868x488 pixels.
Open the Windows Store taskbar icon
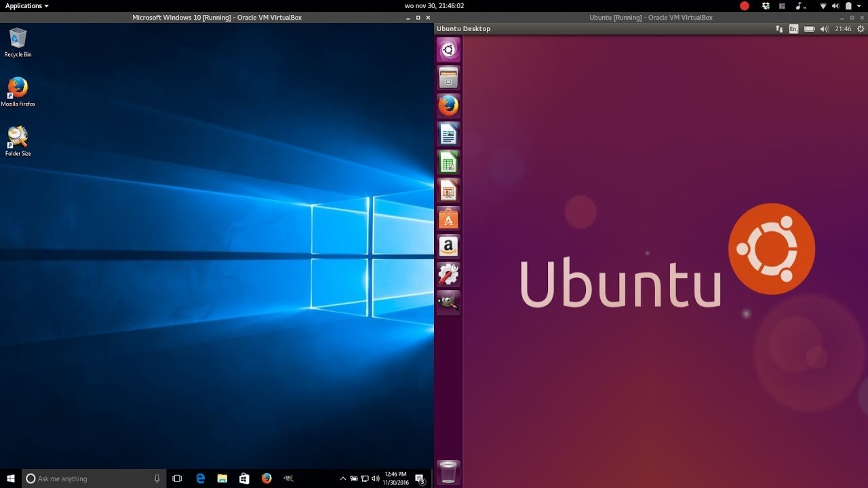tap(244, 479)
